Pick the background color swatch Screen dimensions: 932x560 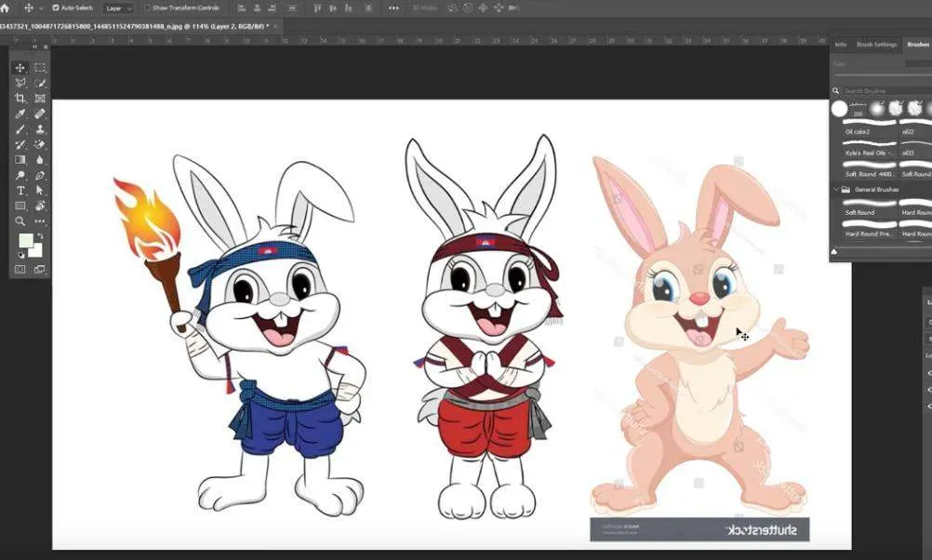click(x=37, y=251)
